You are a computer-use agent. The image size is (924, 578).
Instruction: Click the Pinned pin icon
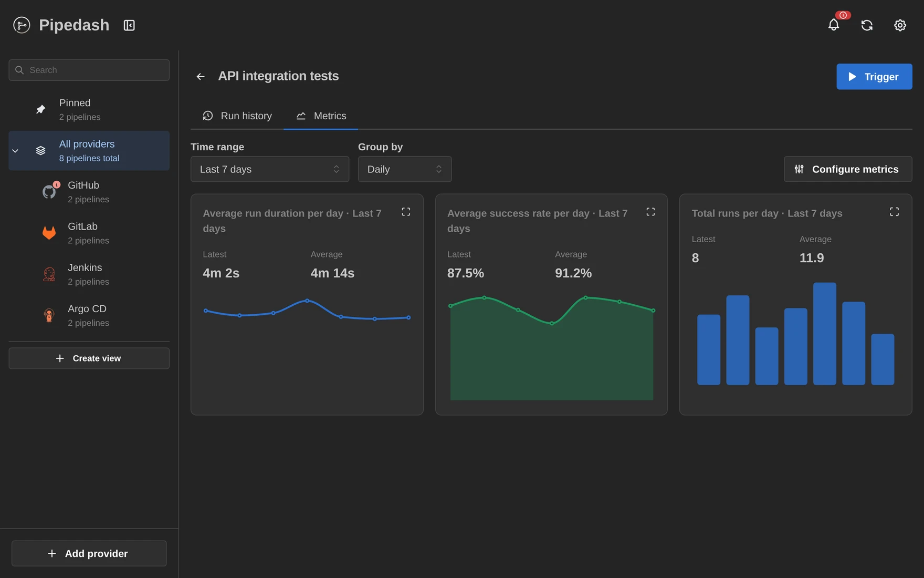click(41, 109)
